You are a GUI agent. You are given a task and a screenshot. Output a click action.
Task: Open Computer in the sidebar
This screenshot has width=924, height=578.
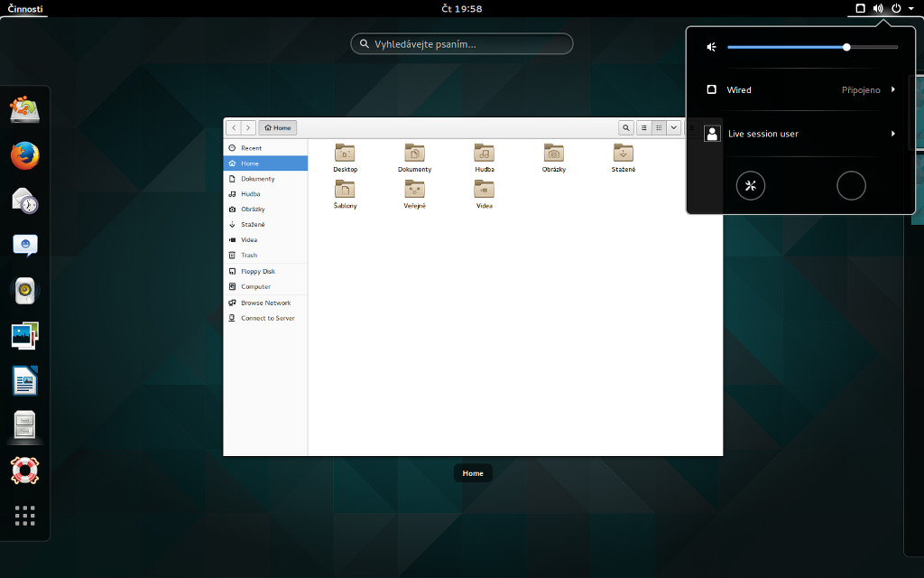tap(266, 286)
